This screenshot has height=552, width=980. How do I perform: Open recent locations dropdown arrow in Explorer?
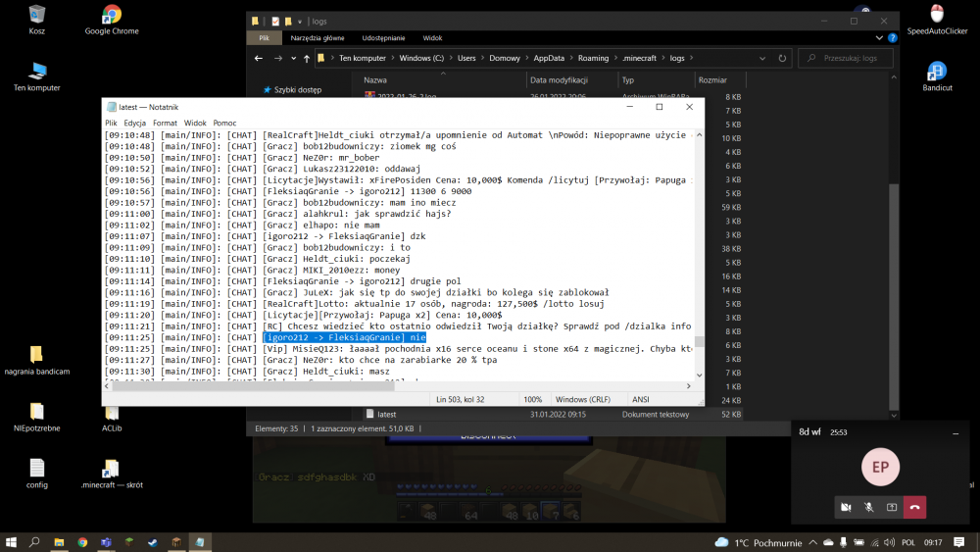[292, 59]
